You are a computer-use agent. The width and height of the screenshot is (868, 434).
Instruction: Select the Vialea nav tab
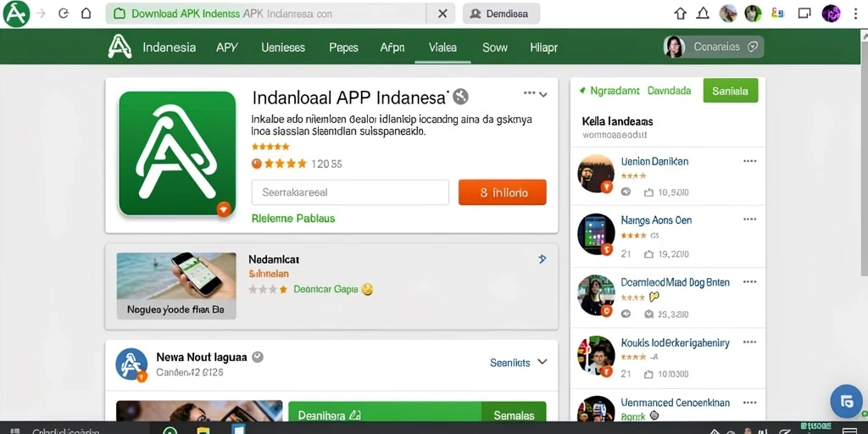[442, 47]
